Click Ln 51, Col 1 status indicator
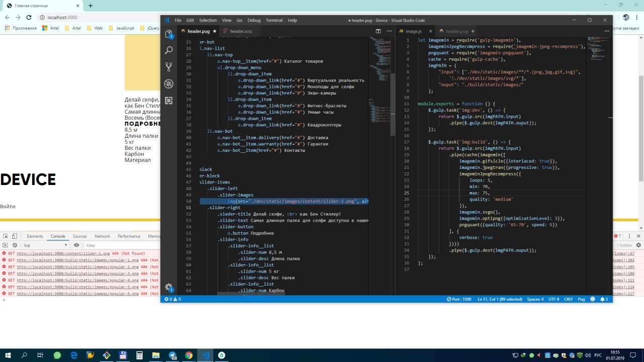This screenshot has height=362, width=644. [x=500, y=299]
